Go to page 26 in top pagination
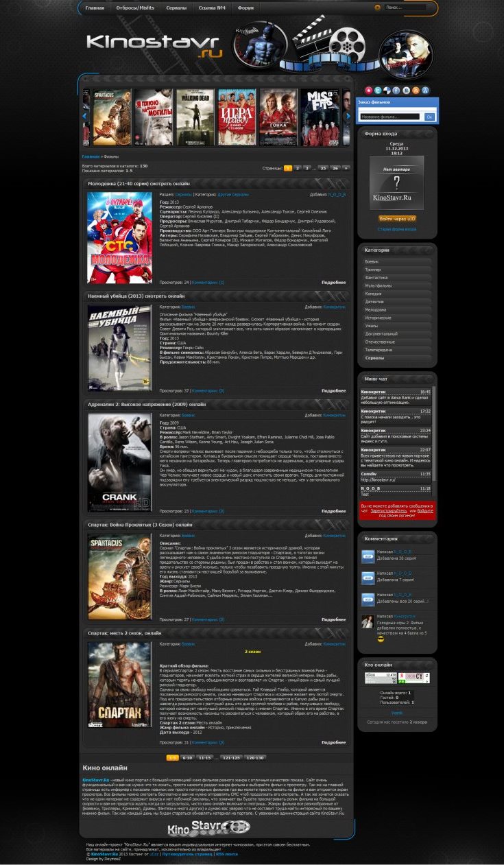This screenshot has width=504, height=865. (x=335, y=167)
